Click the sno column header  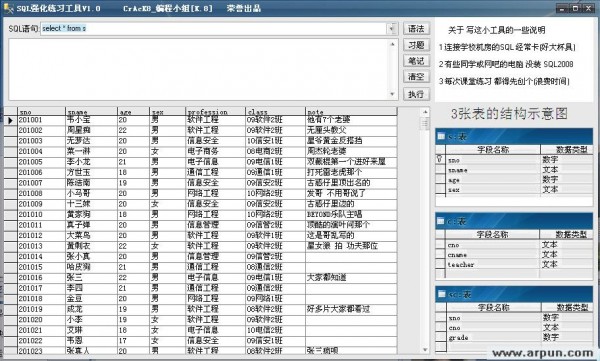[x=41, y=112]
